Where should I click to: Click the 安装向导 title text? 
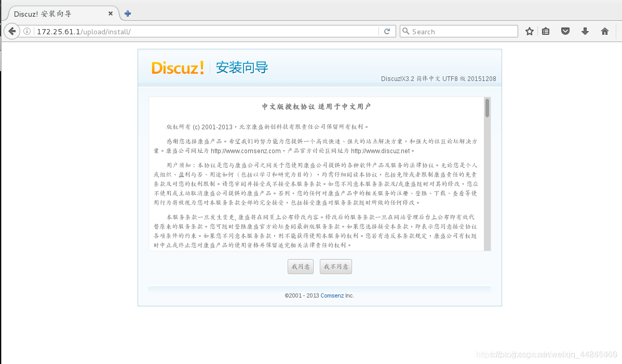pyautogui.click(x=242, y=68)
